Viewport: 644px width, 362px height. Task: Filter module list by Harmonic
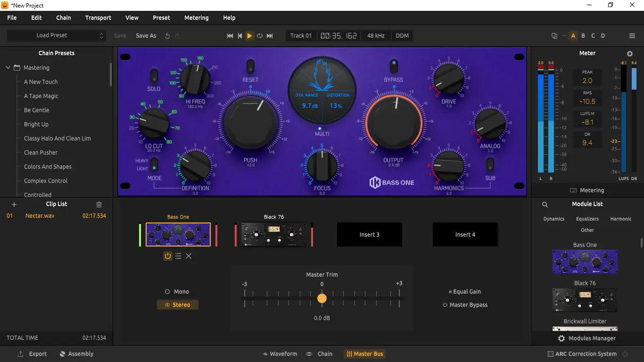(x=621, y=219)
